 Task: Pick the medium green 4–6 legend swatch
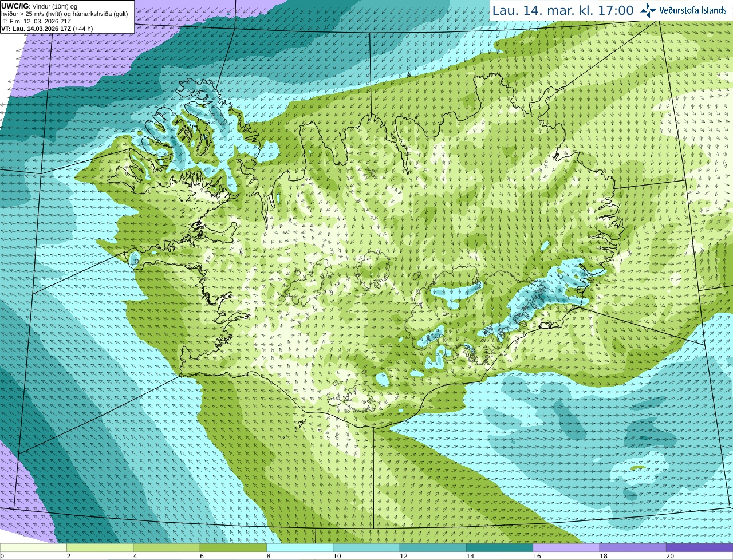[x=167, y=547]
